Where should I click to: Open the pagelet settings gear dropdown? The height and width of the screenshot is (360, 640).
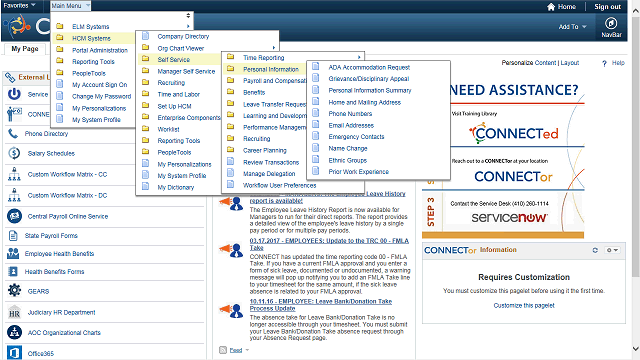[612, 250]
